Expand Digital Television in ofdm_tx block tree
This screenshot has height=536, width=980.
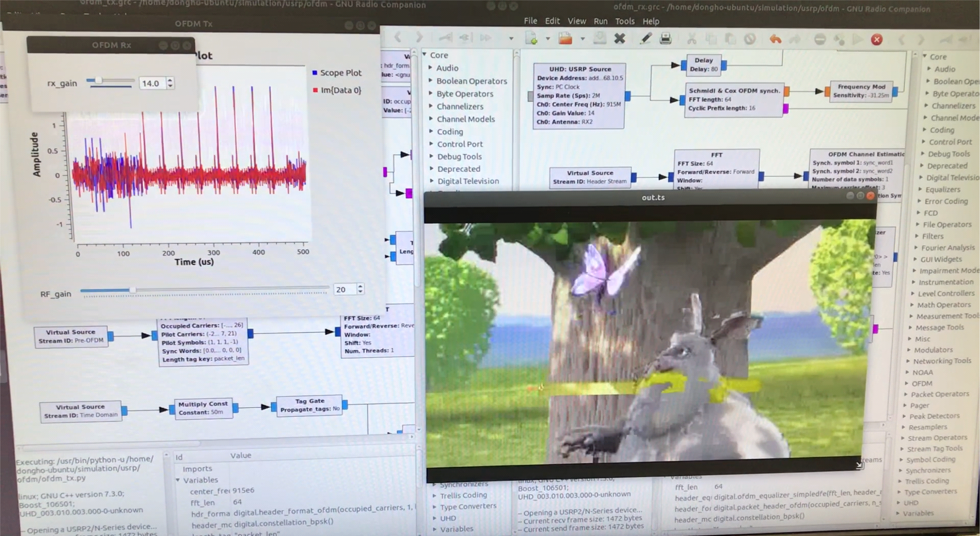(432, 181)
